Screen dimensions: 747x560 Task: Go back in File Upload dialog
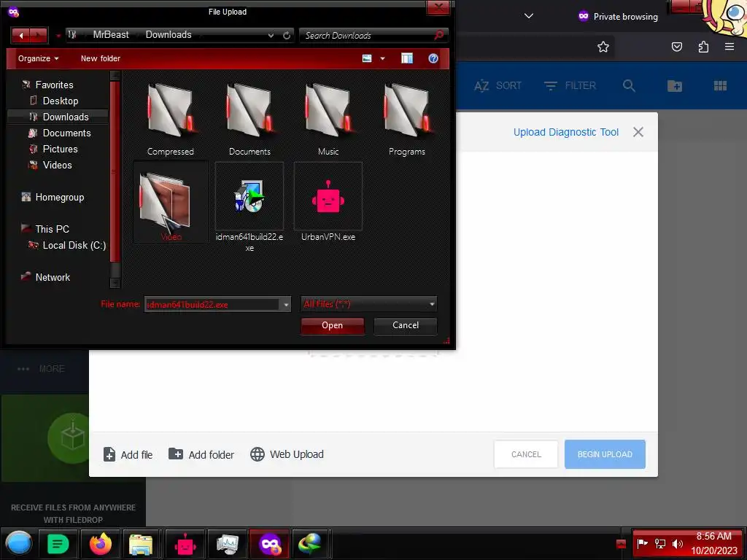[20, 35]
